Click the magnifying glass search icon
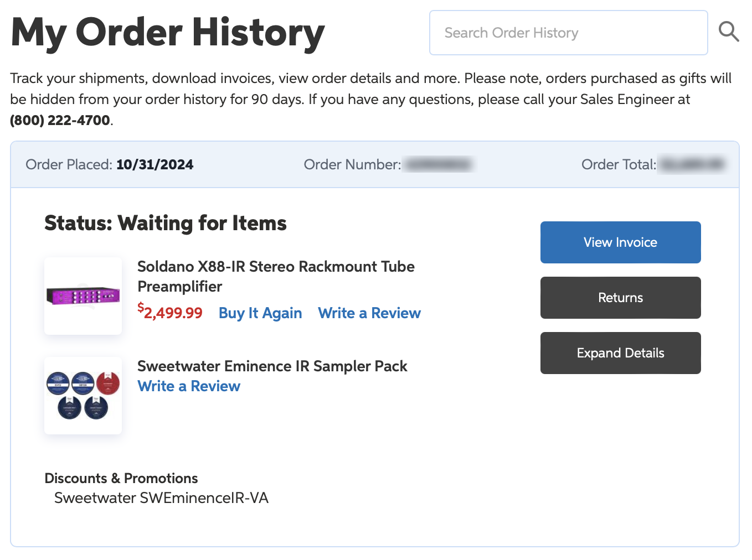Screen dimensions: 752x560 coord(729,32)
